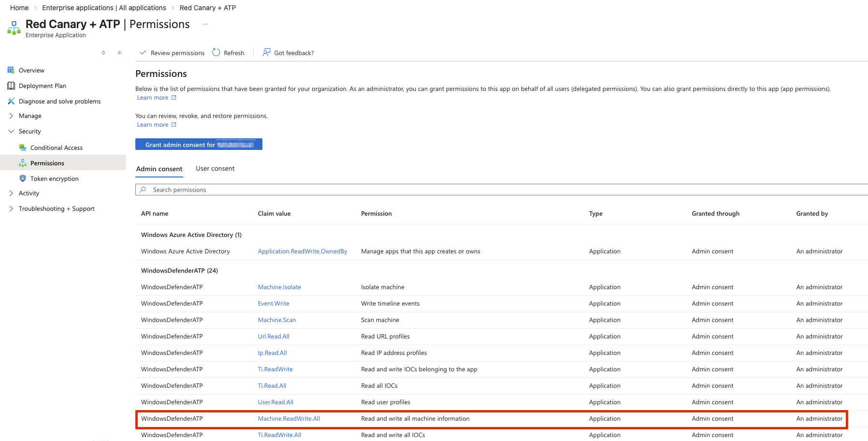Click the Granted through column header
This screenshot has width=868, height=441.
(715, 213)
